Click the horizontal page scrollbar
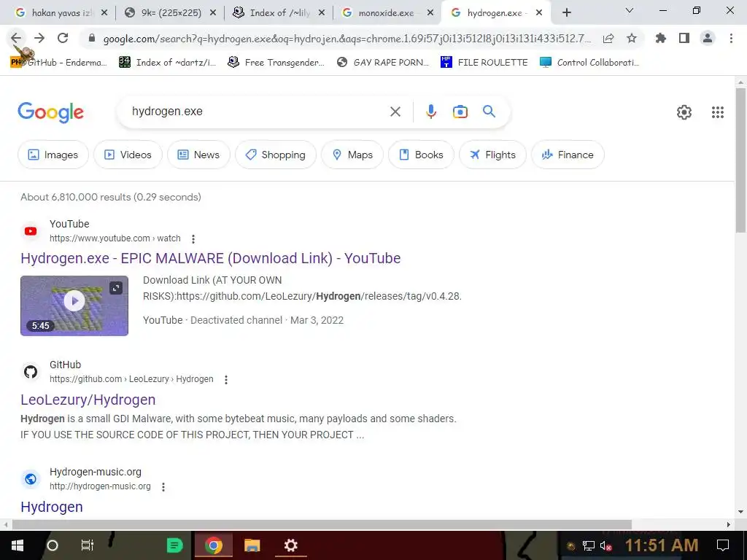Screen dimensions: 747x560 [x=322, y=524]
